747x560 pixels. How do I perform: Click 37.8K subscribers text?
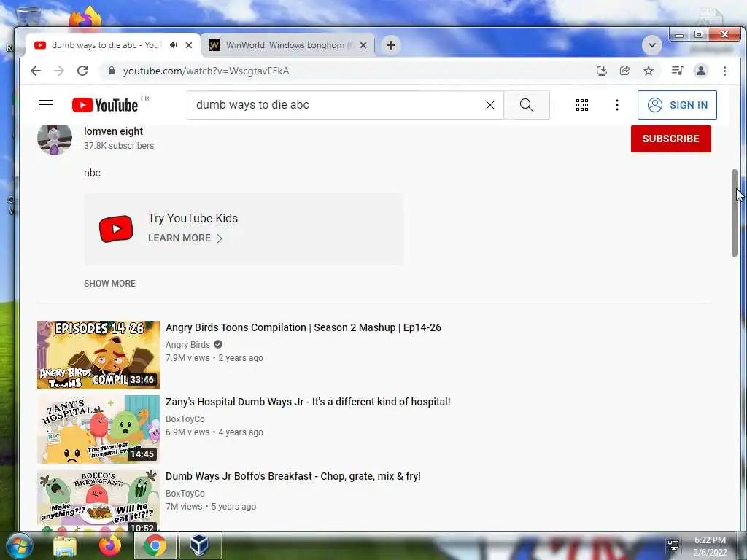coord(119,146)
